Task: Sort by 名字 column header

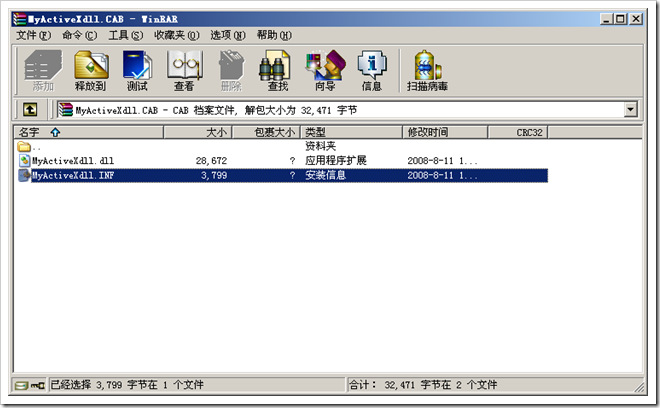Action: (x=88, y=132)
